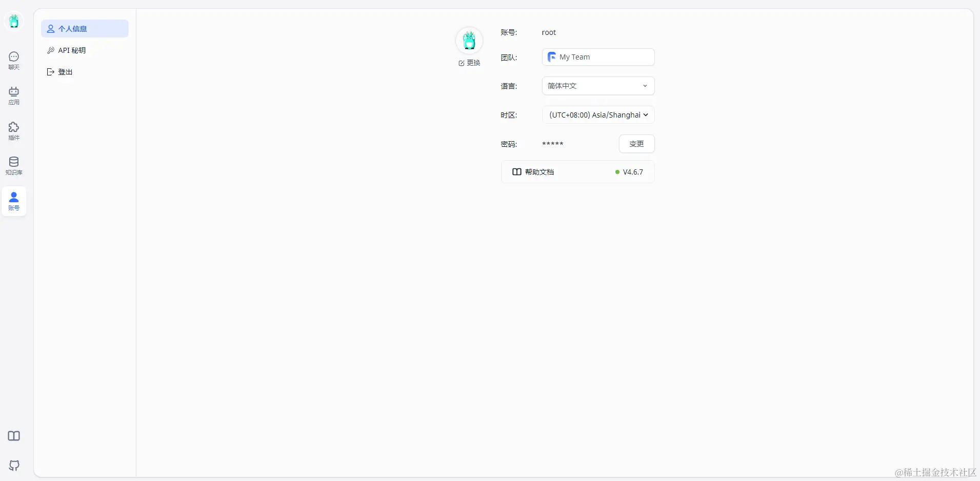The image size is (980, 481).
Task: Expand the 简体中文 language dropdown
Action: point(597,86)
